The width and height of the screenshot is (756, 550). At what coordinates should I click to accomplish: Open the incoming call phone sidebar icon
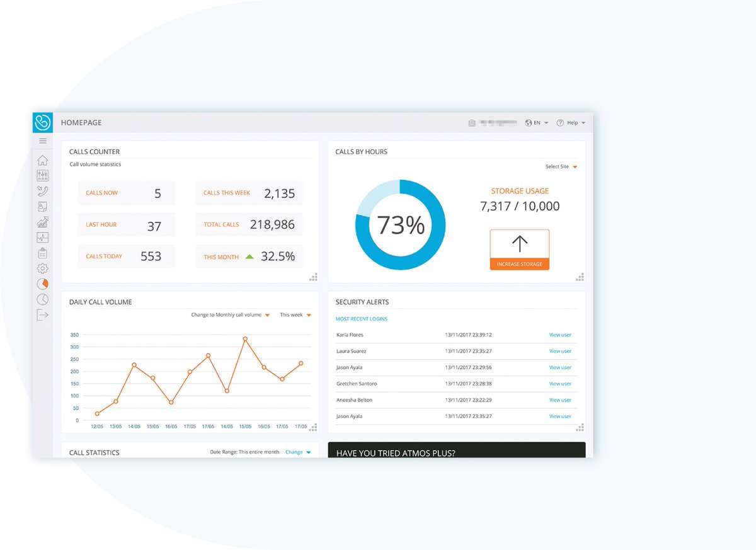[x=43, y=191]
